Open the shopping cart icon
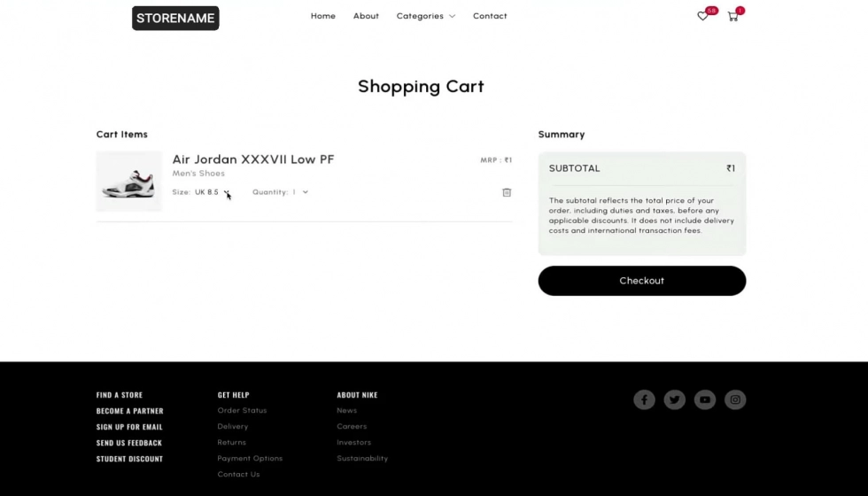Viewport: 868px width, 496px height. (x=733, y=16)
